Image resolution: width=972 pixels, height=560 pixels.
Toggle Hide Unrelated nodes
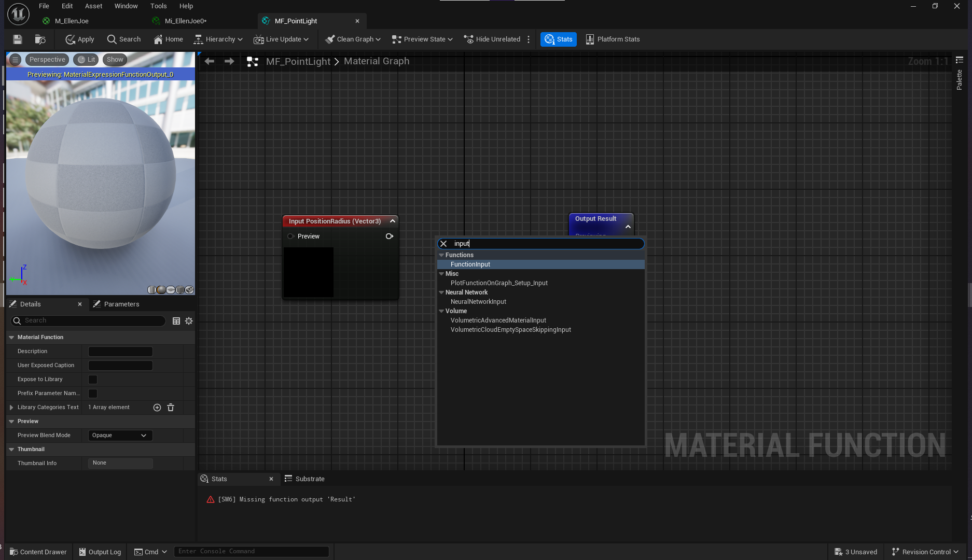pyautogui.click(x=492, y=39)
